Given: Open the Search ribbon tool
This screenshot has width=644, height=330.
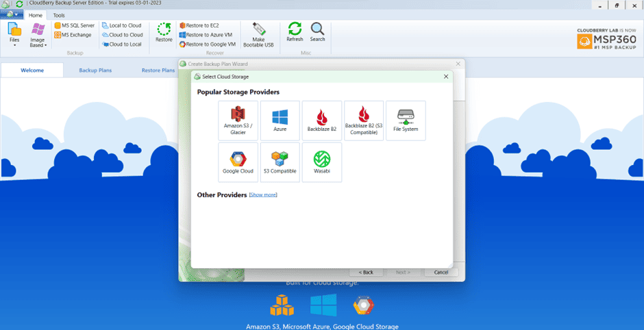Looking at the screenshot, I should 317,31.
